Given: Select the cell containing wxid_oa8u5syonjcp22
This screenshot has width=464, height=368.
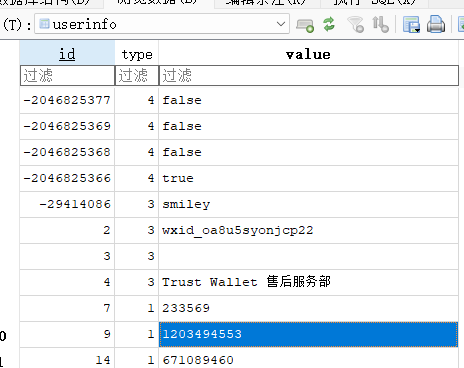Looking at the screenshot, I should click(308, 230).
